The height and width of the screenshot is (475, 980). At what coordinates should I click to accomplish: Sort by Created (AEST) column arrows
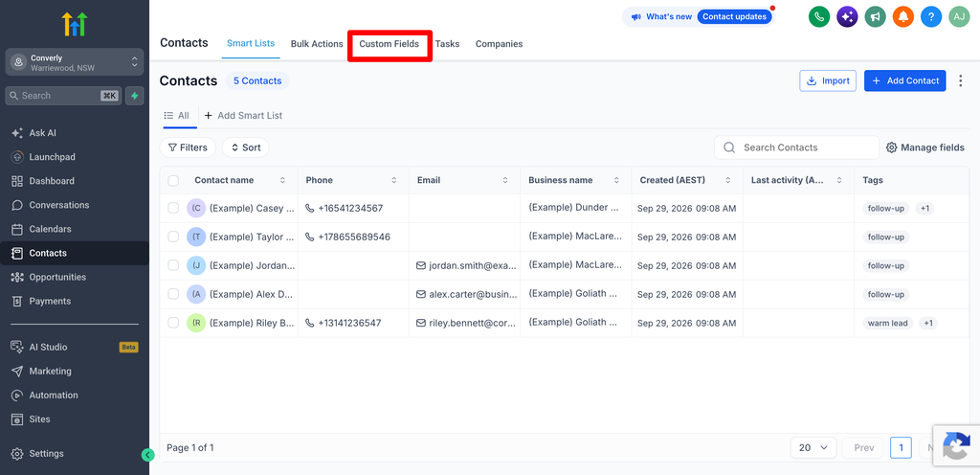point(727,180)
